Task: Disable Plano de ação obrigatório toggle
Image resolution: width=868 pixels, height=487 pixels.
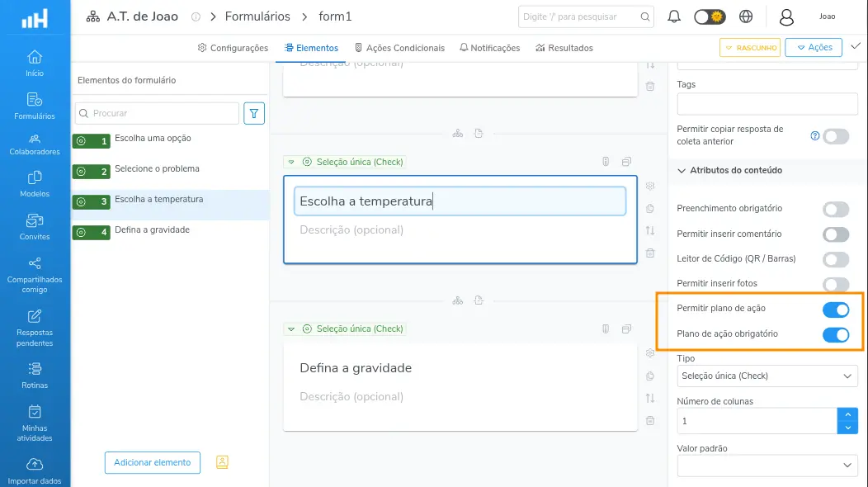Action: (x=836, y=334)
